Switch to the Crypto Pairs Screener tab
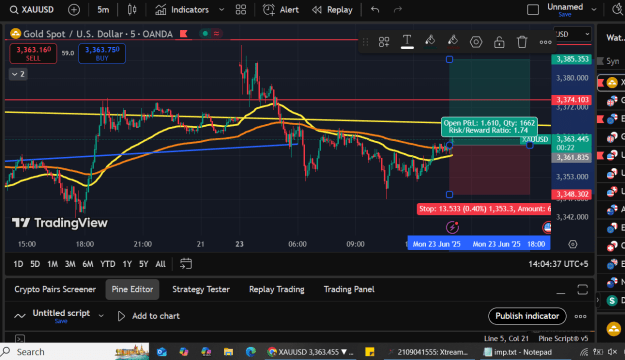 [55, 289]
